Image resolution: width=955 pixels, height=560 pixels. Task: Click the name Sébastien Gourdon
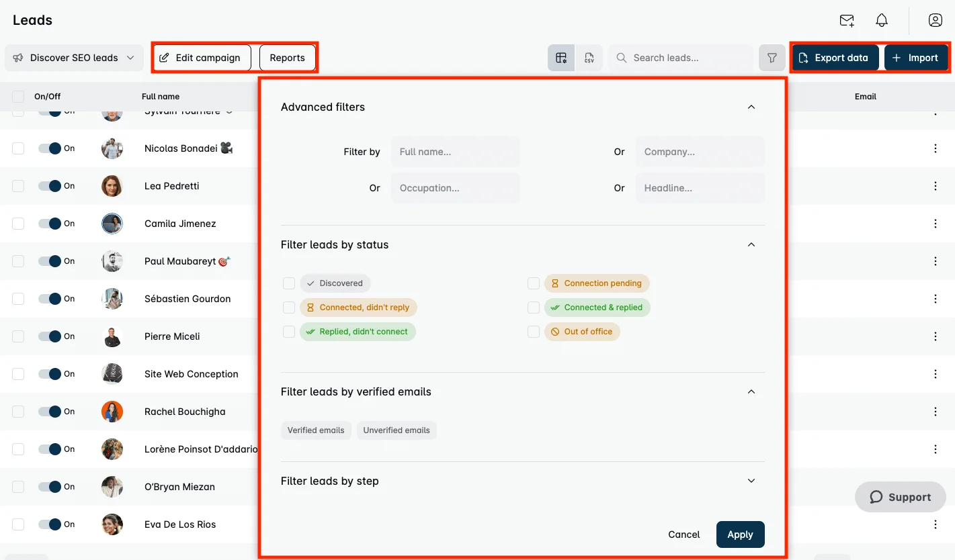[x=188, y=299]
